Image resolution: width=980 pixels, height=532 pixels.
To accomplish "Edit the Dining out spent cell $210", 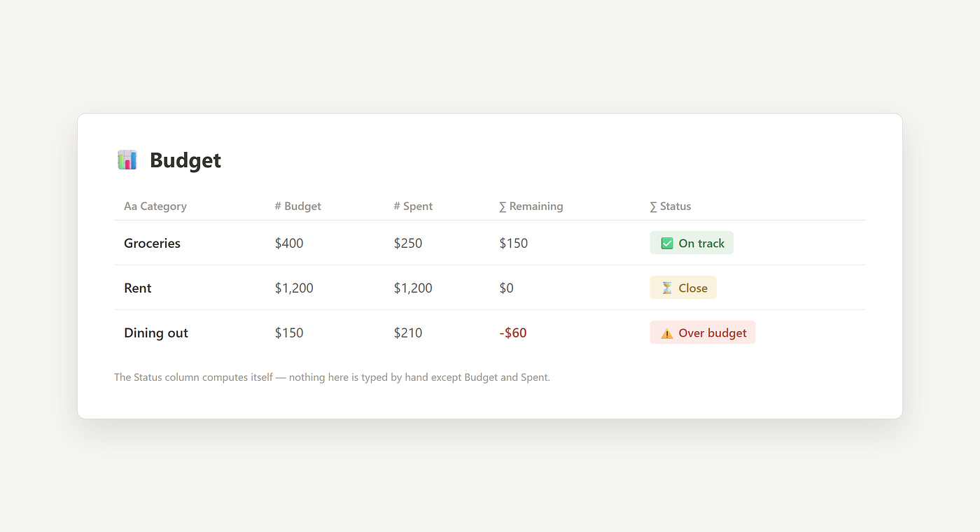I will coord(408,333).
